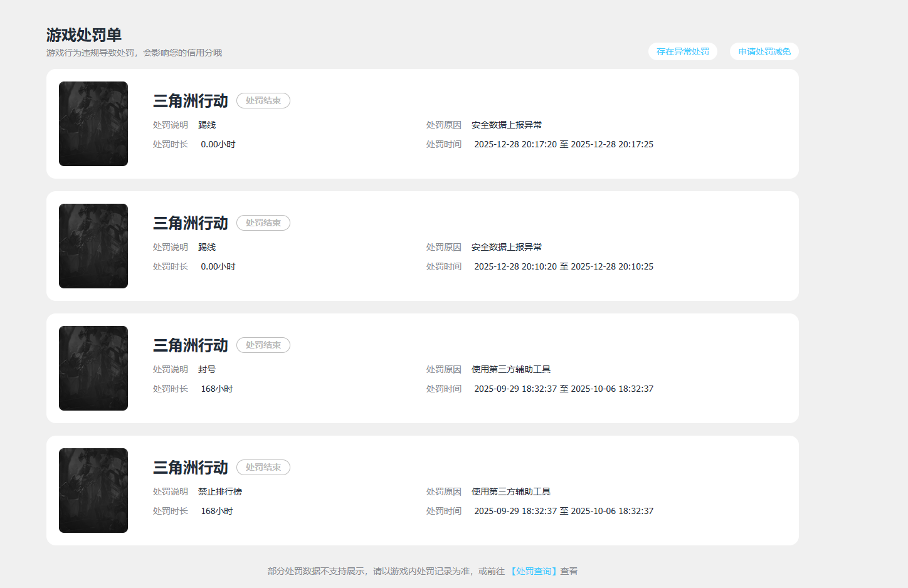Click the penalty time range in the 封号 card
Screen dimensions: 908x588
point(564,389)
